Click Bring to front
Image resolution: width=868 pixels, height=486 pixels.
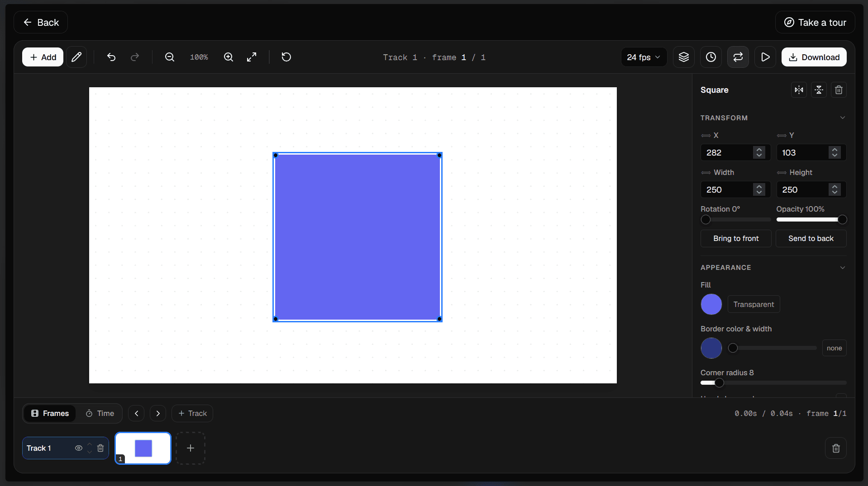pyautogui.click(x=736, y=238)
